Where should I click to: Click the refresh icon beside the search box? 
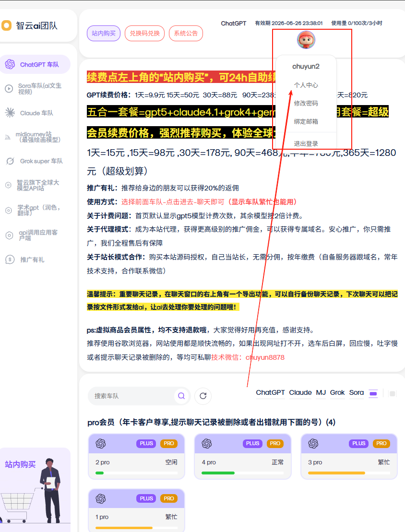coord(203,396)
